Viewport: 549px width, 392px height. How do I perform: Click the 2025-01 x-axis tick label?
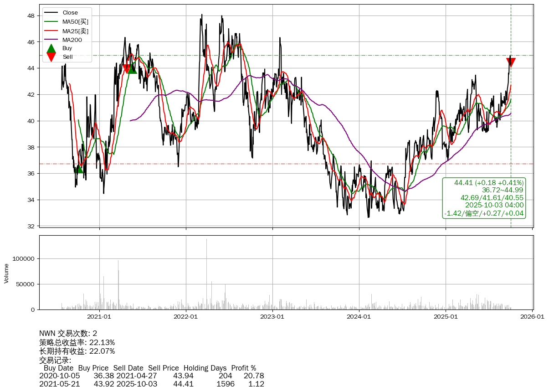446,316
